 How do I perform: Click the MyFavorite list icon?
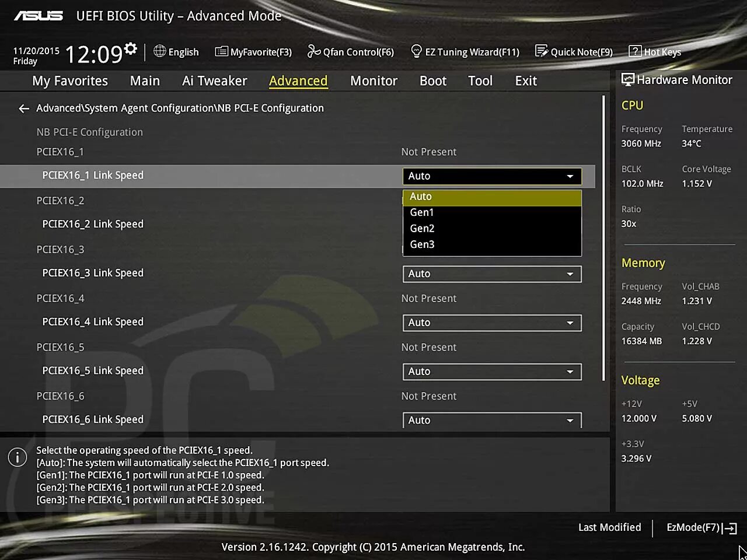221,52
